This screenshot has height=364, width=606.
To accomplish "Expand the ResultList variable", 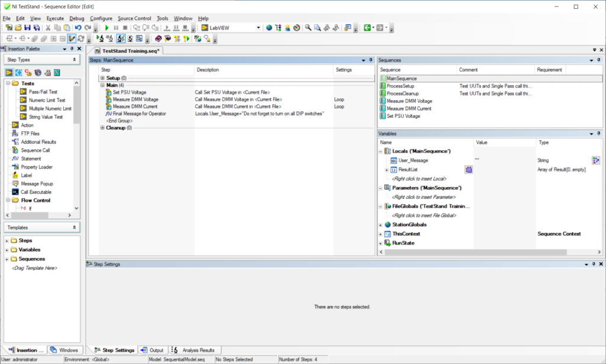I will (386, 170).
